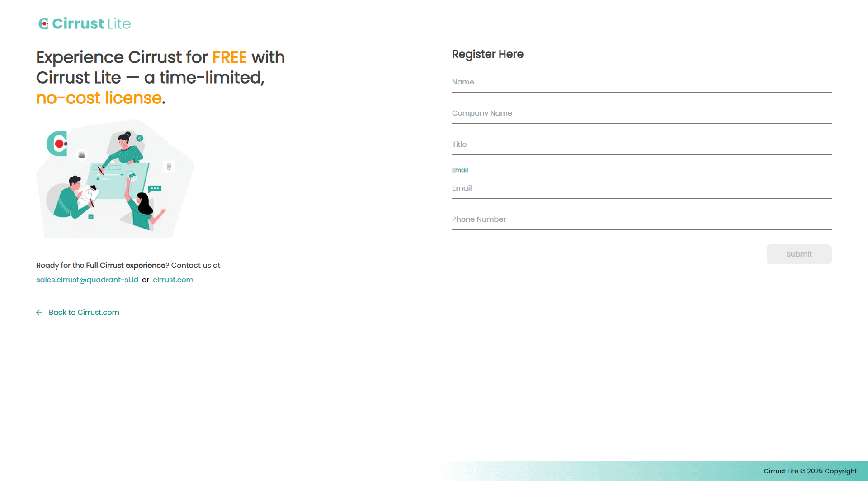Click the chat bubble icon with three dots

(155, 188)
